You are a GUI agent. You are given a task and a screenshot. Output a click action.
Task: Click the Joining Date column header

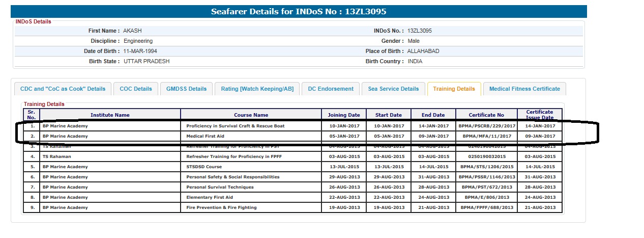tap(343, 115)
